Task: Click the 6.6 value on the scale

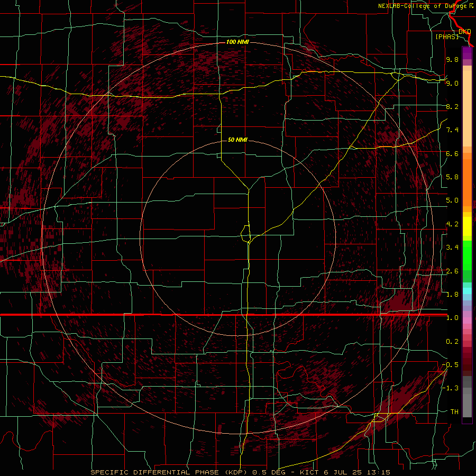Action: coord(452,153)
